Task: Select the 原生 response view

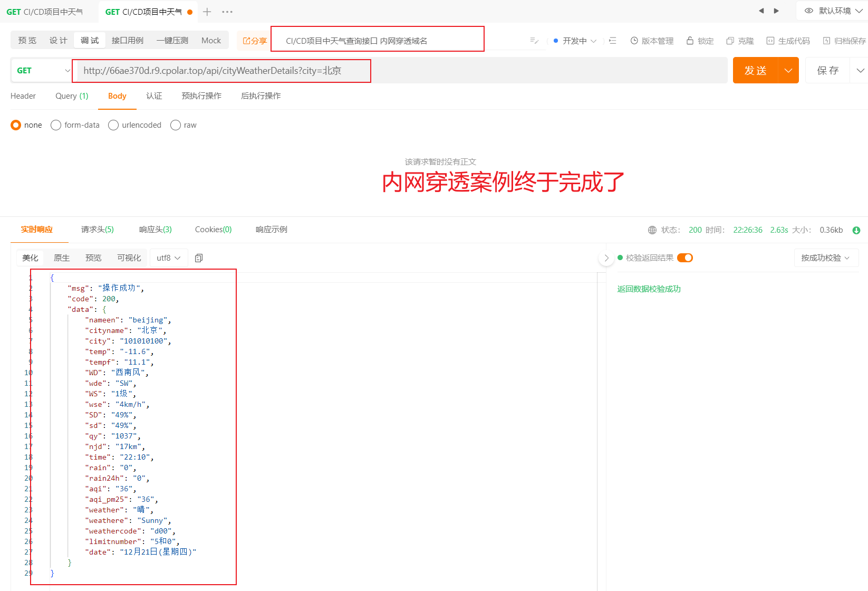Action: [x=62, y=258]
